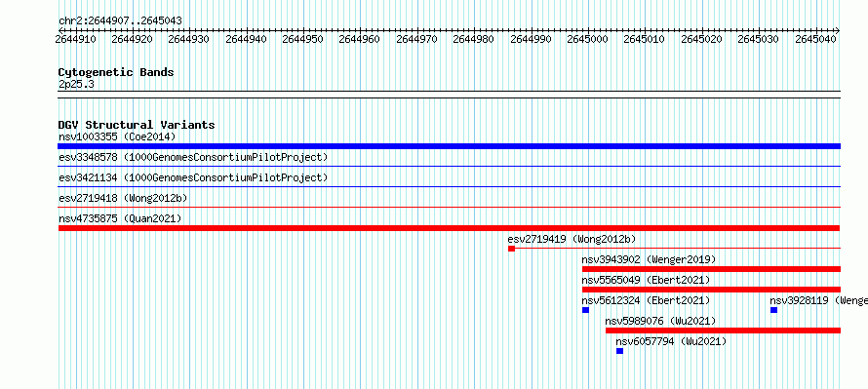The width and height of the screenshot is (868, 389).
Task: Click the right arrowhead of the ruler
Action: click(x=838, y=30)
